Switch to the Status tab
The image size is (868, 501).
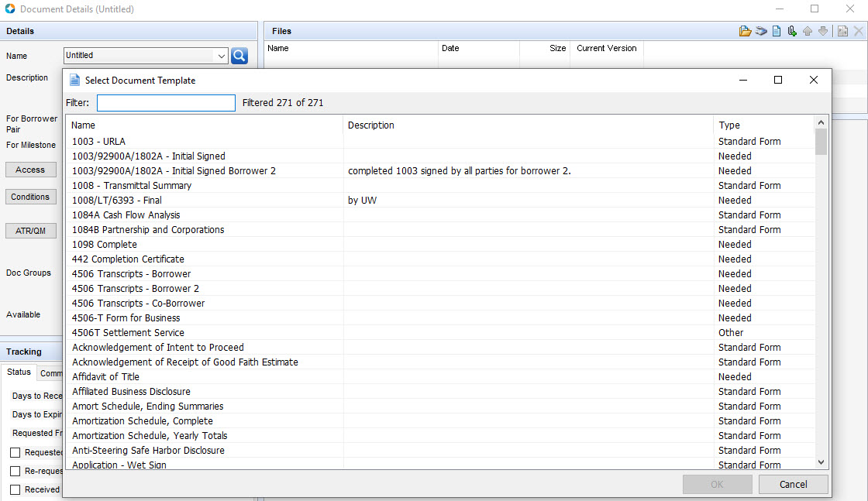coord(19,372)
